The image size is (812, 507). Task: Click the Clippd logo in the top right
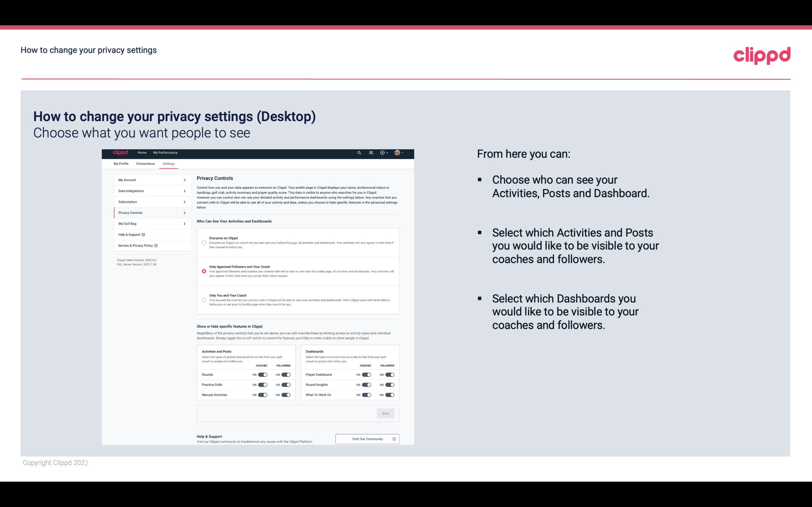click(x=761, y=55)
